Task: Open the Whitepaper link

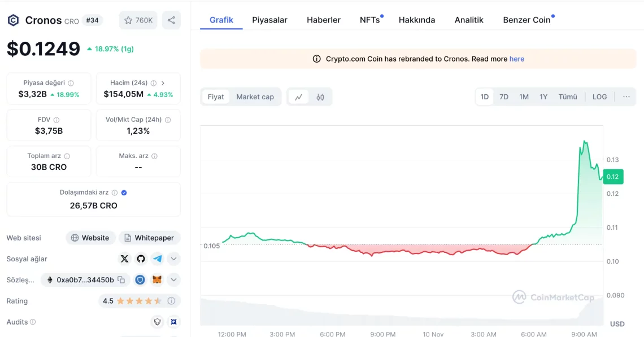Action: click(x=150, y=238)
